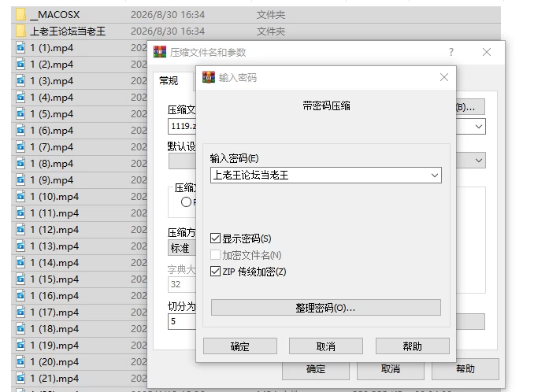Uncheck the 显示密码(S) checkbox
This screenshot has width=560, height=392.
point(215,239)
